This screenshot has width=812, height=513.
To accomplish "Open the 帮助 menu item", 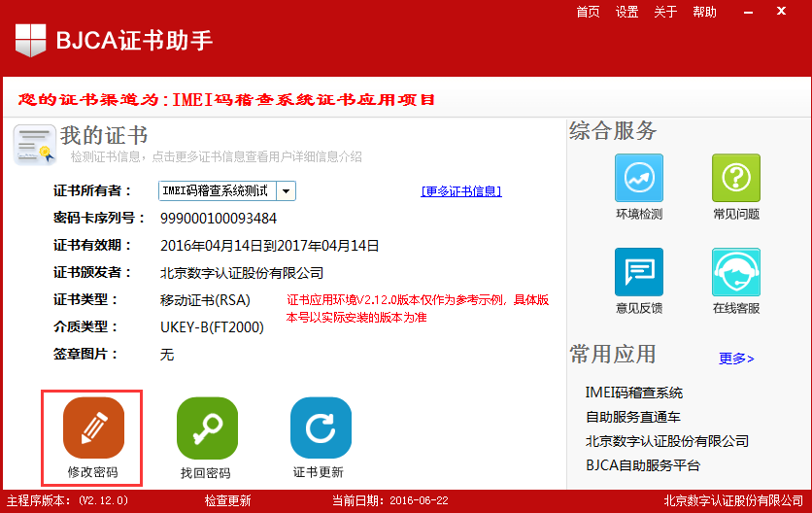I will click(x=704, y=12).
